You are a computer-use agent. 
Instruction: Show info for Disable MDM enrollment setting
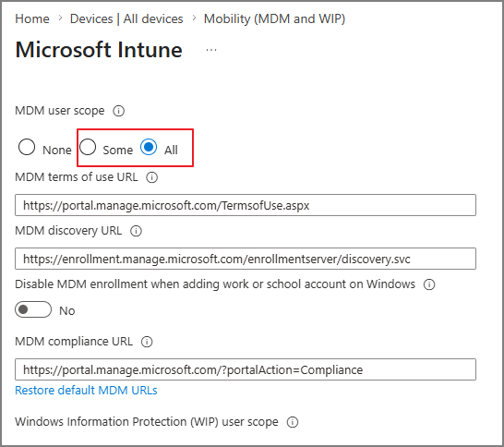click(x=429, y=284)
